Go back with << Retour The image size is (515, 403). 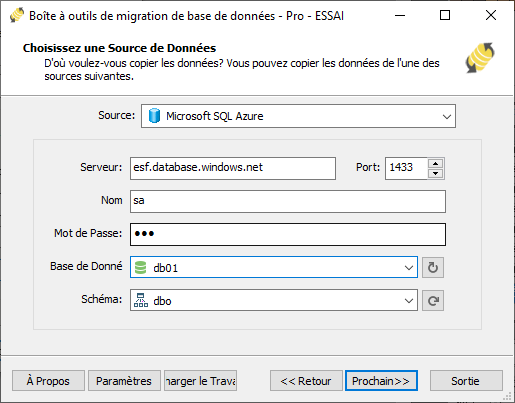(x=306, y=380)
